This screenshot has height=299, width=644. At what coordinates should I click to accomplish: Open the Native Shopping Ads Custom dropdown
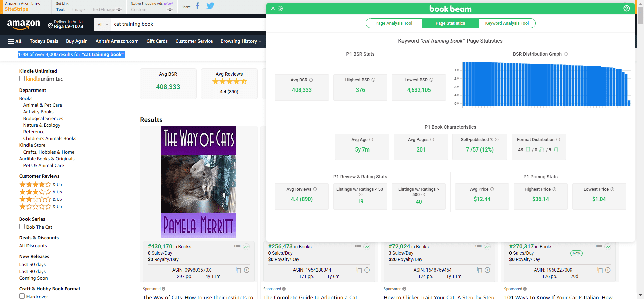151,10
